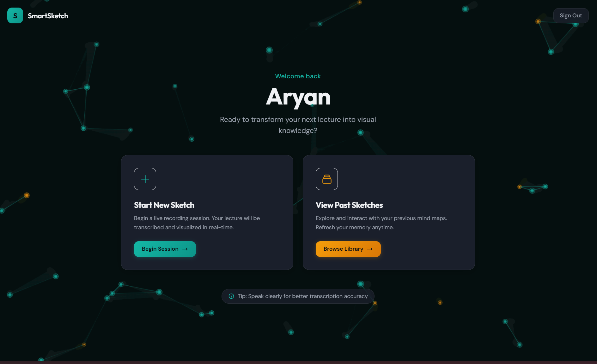This screenshot has width=597, height=364.
Task: Click the lecture transformation subtitle text
Action: pyautogui.click(x=298, y=125)
